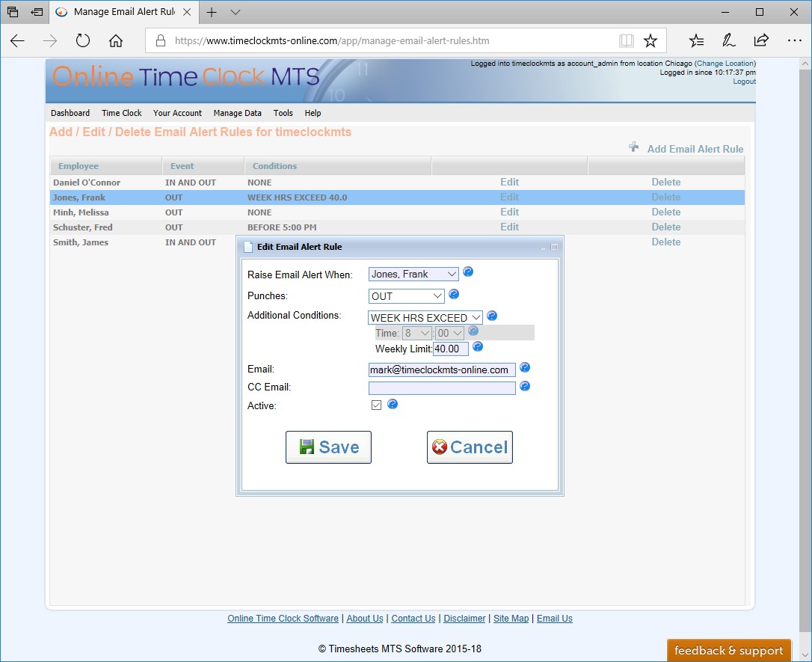Edit Daniel O'Connor's alert rule

(x=510, y=183)
